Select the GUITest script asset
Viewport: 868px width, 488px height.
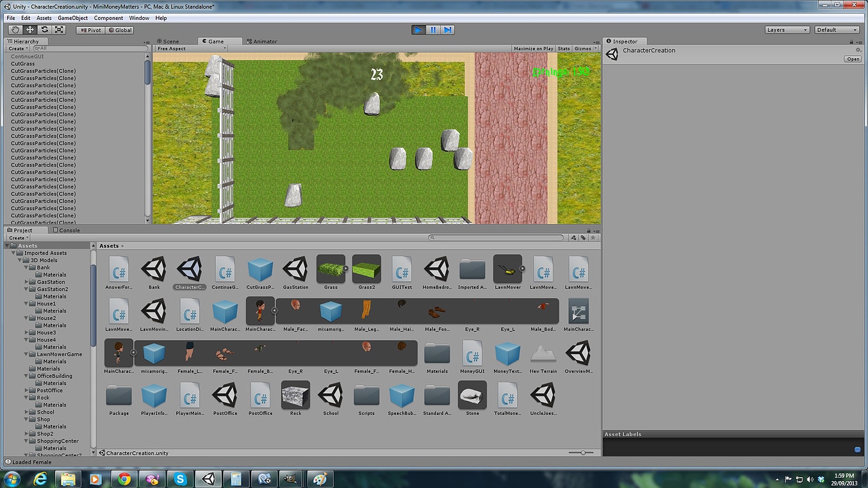(x=402, y=273)
